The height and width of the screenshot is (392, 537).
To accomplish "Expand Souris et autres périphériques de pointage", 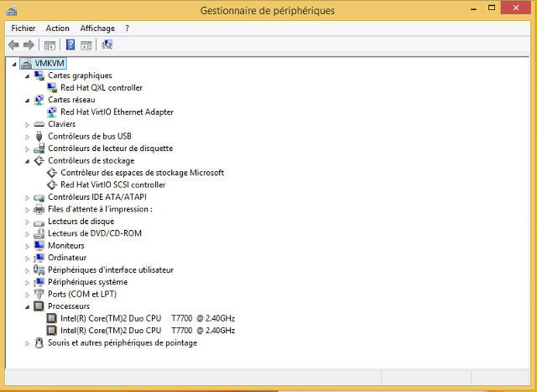I will [28, 343].
